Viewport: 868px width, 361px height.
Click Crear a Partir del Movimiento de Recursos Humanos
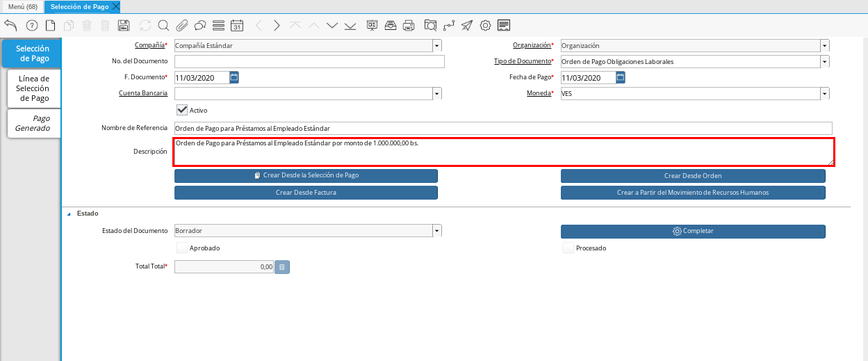693,193
